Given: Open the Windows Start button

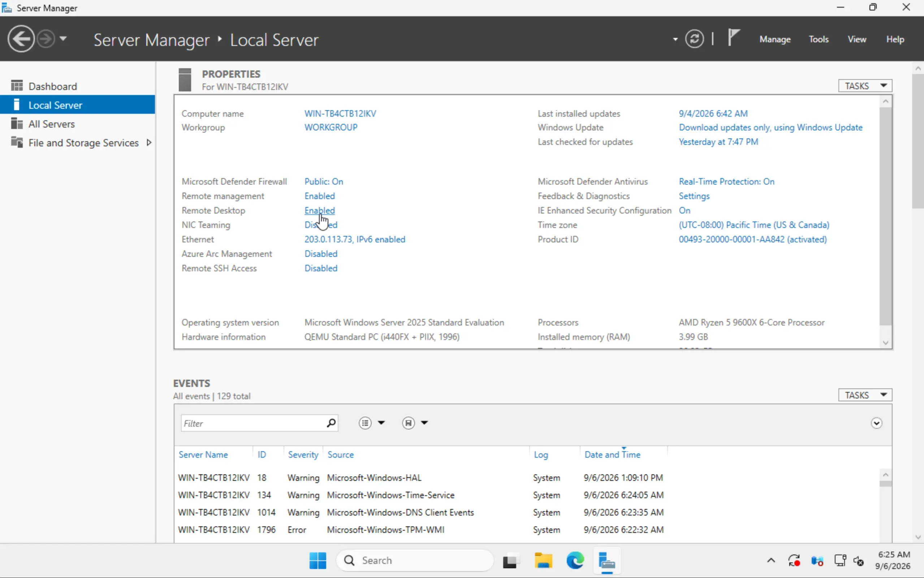Looking at the screenshot, I should click(318, 561).
